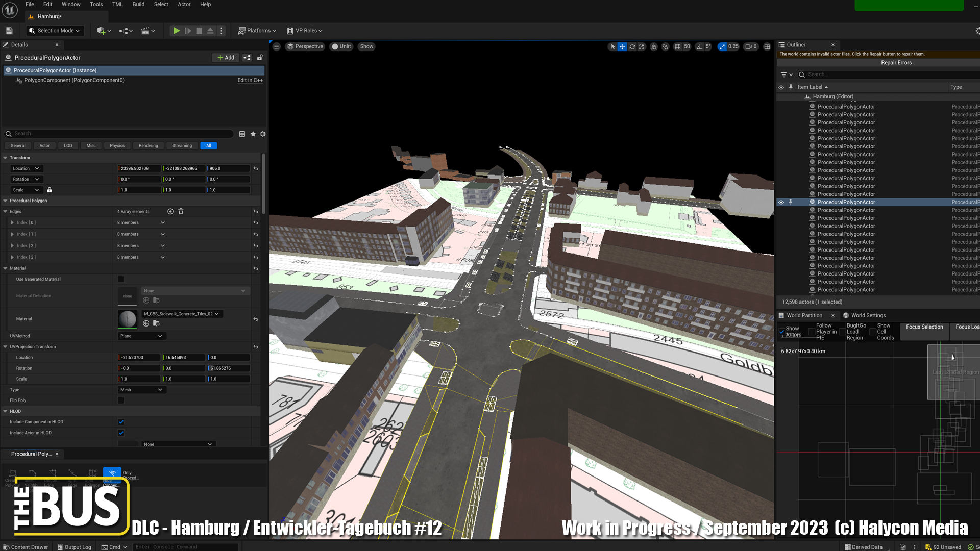Open the Selection Mode dropdown

coord(55,31)
